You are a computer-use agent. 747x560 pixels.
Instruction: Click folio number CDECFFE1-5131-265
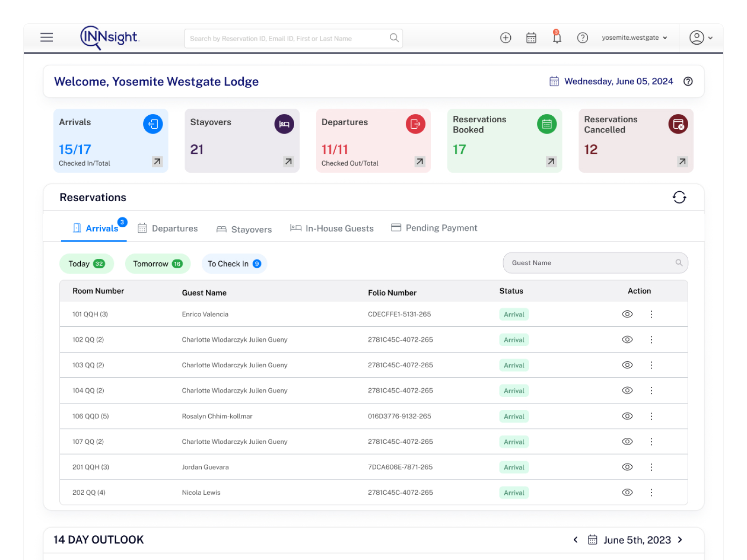point(399,314)
